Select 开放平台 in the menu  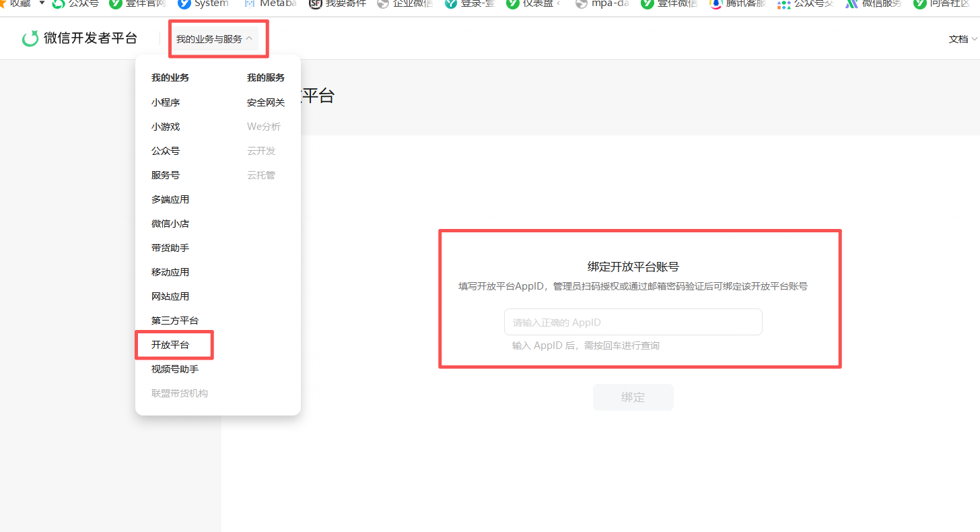coord(170,345)
